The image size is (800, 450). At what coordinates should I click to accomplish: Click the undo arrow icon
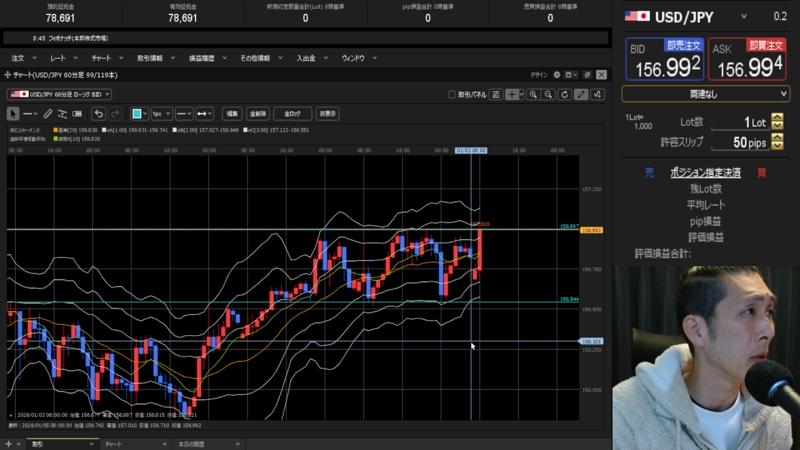click(x=99, y=113)
